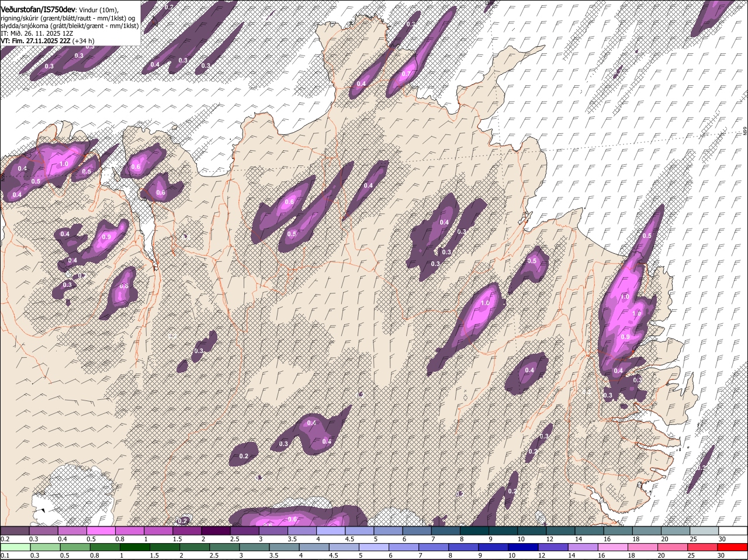Pick the light lavender upper swatch starting at 4
This screenshot has height=560, width=748.
click(x=330, y=530)
